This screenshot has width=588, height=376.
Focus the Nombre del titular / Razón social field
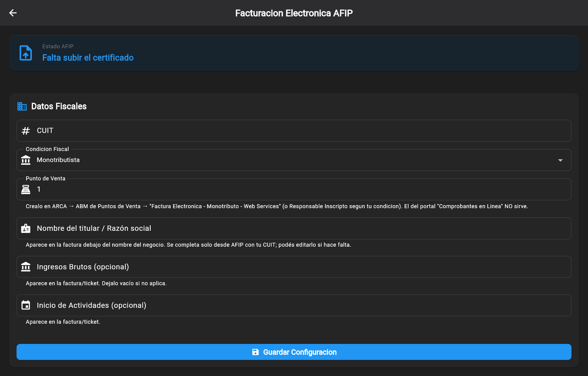(294, 228)
